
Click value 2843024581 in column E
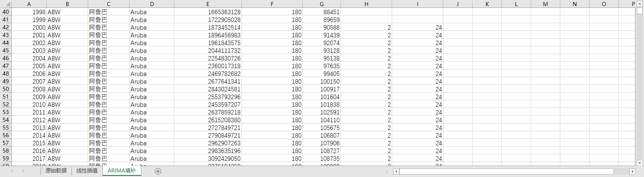pos(208,89)
